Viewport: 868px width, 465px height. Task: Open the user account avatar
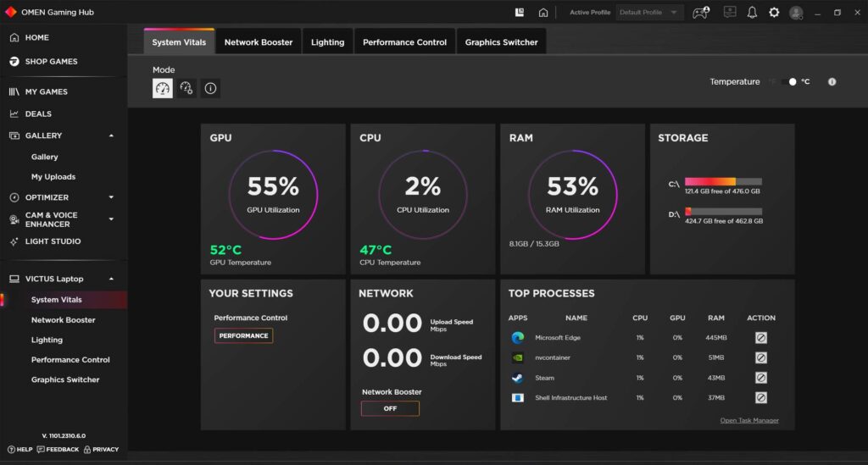pyautogui.click(x=796, y=13)
